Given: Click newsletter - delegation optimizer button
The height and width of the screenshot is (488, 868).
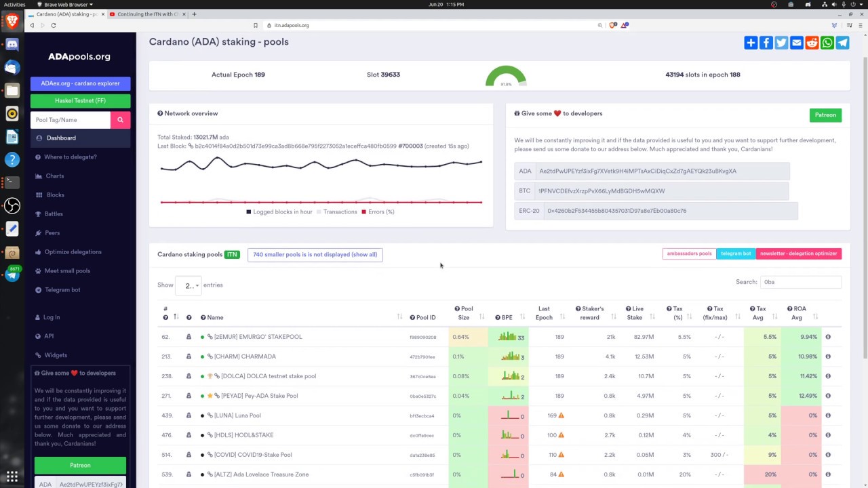Looking at the screenshot, I should tap(798, 253).
